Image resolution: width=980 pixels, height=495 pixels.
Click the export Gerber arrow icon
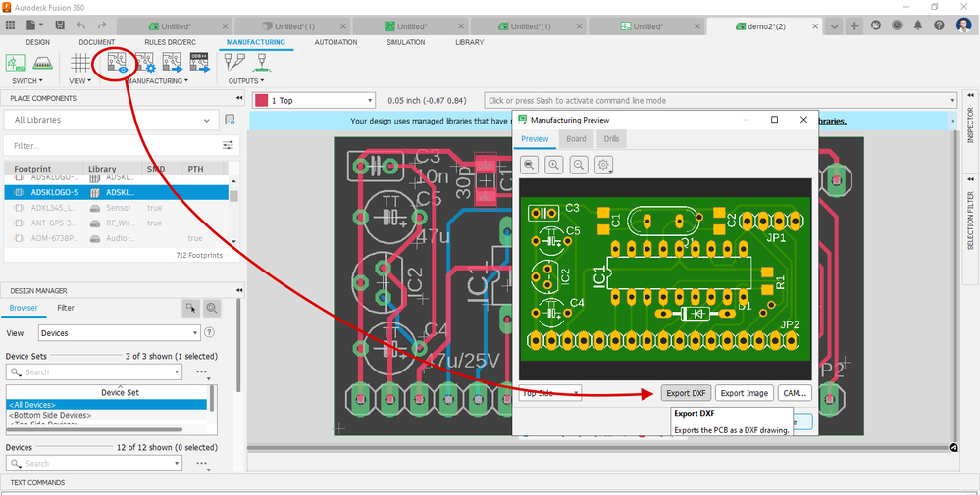172,63
